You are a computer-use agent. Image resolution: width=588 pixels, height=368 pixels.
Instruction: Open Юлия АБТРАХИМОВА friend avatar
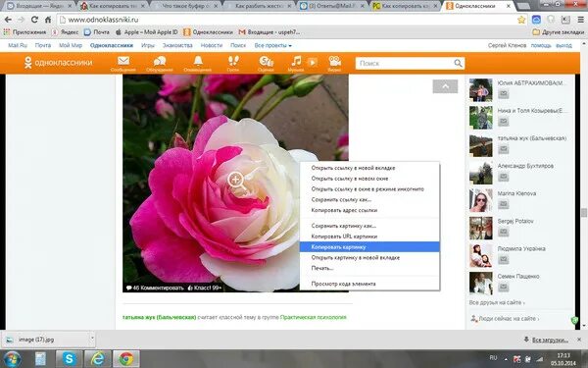click(481, 90)
